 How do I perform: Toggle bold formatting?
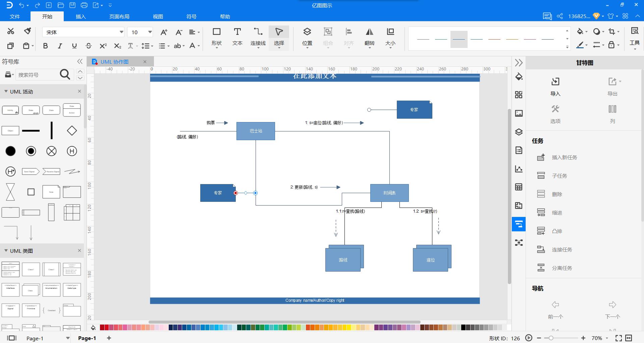(x=45, y=46)
